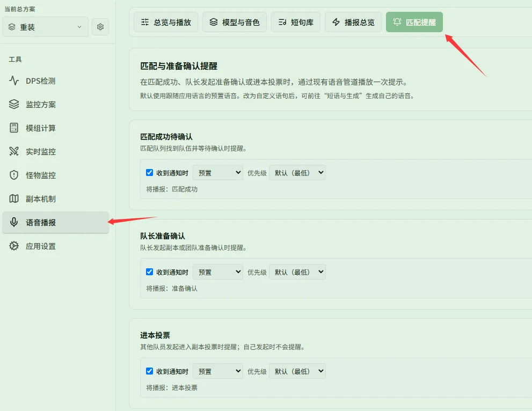This screenshot has height=411, width=532.
Task: Click the gear icon beside 重装 scheme selector
Action: [x=100, y=27]
